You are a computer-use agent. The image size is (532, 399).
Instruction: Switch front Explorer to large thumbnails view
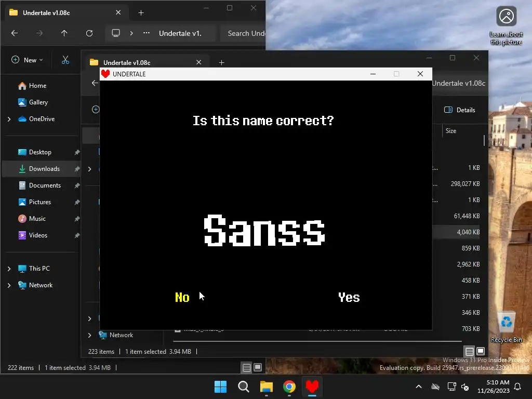coord(481,351)
